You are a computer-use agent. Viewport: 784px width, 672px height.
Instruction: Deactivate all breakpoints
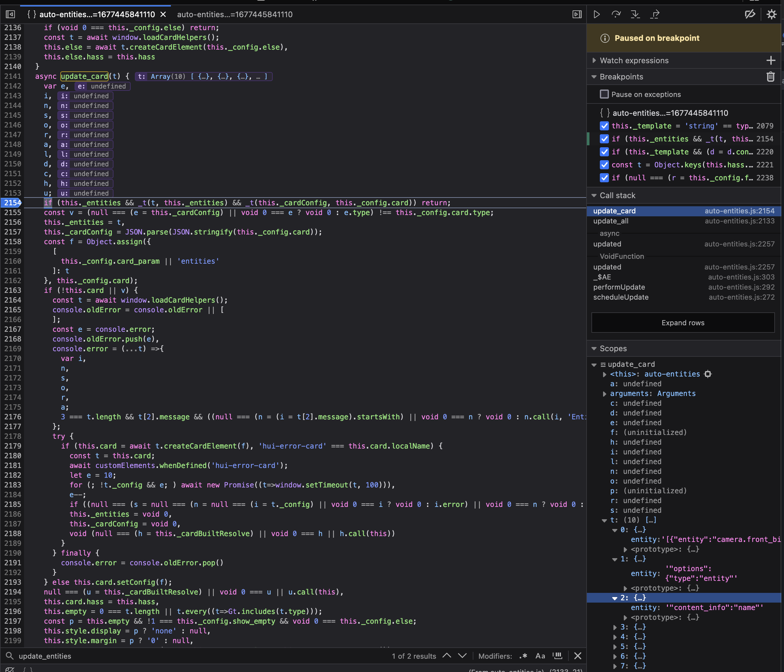pos(750,14)
